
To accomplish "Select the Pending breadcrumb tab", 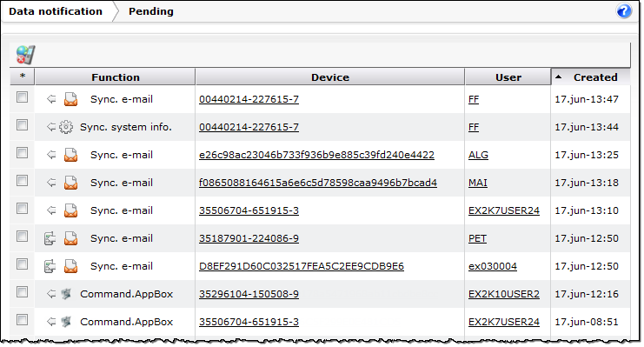I will (150, 11).
